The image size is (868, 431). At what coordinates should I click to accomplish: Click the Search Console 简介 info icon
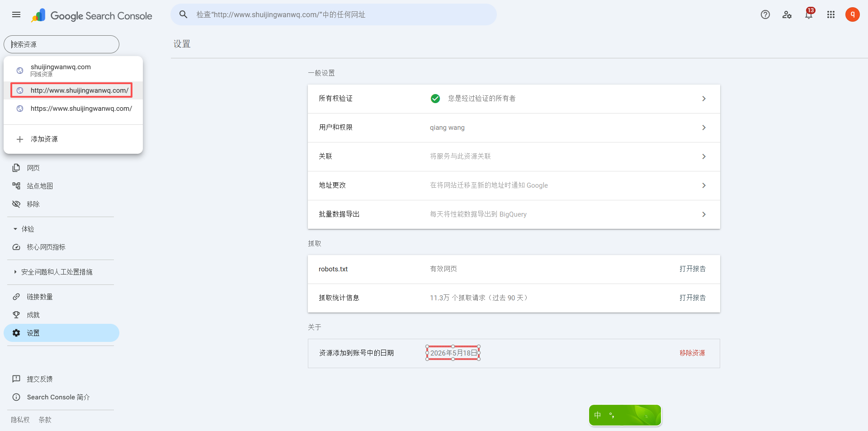[x=16, y=397]
